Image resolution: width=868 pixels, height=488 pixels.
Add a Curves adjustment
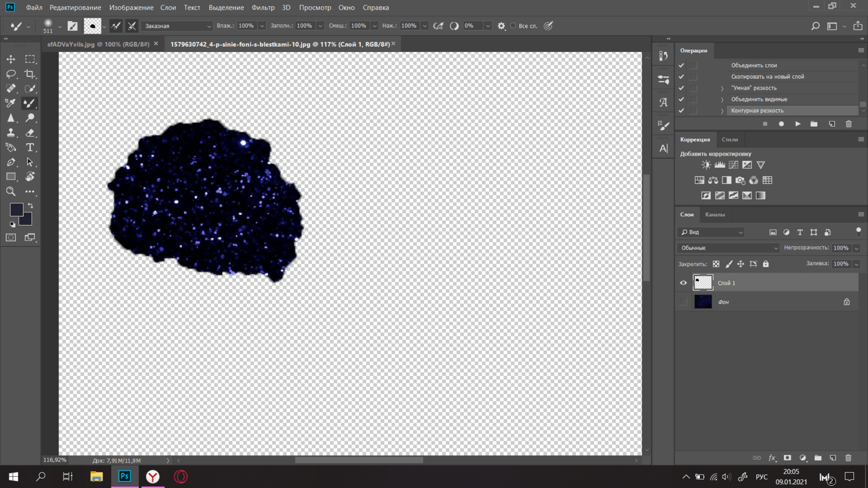tap(733, 165)
